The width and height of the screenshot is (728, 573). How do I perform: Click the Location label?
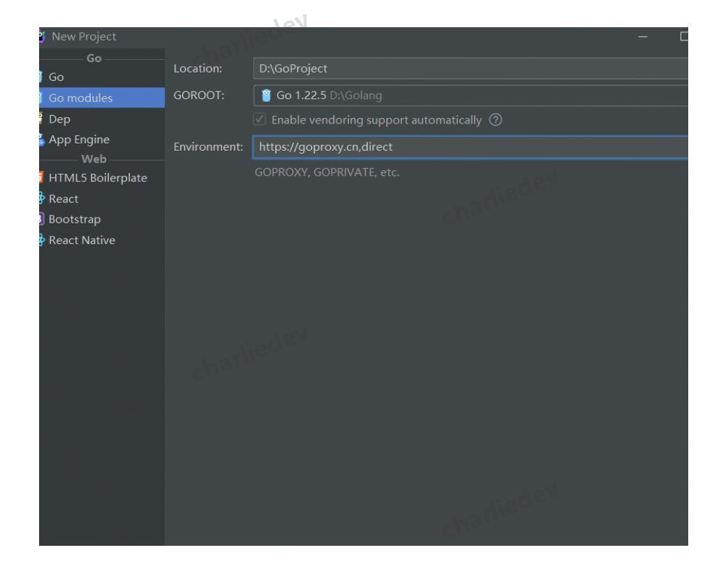[198, 68]
